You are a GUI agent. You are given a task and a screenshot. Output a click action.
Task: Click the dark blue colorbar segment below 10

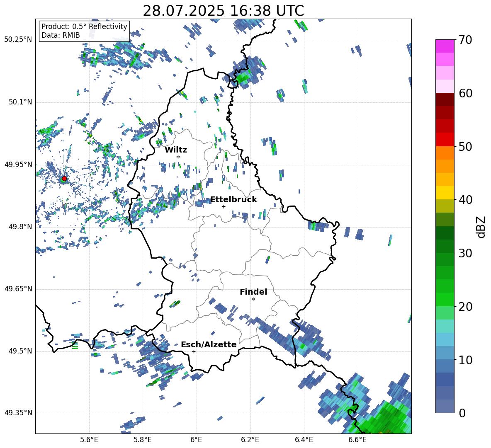pyautogui.click(x=445, y=380)
